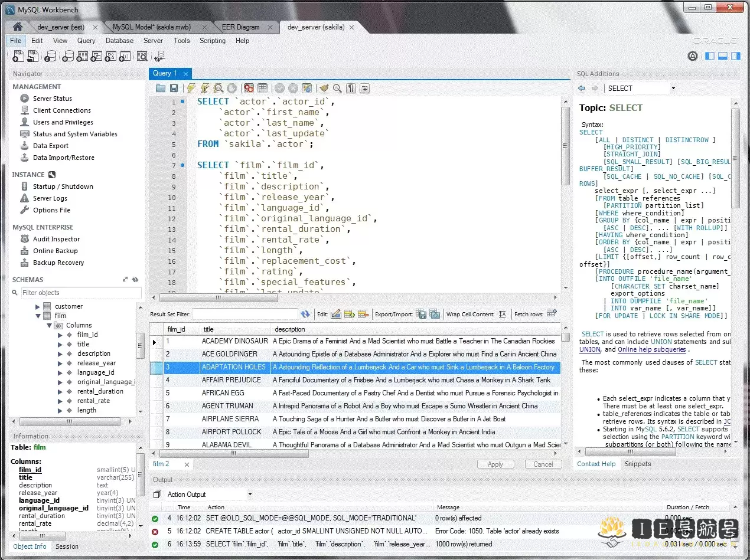The width and height of the screenshot is (750, 560).
Task: Toggle the left sidebar panel visibility
Action: tap(710, 56)
